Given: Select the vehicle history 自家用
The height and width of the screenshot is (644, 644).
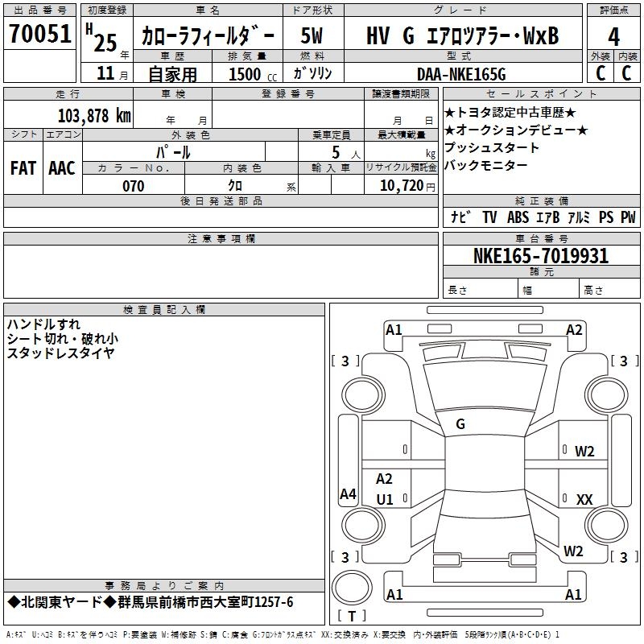Looking at the screenshot, I should pyautogui.click(x=172, y=74).
